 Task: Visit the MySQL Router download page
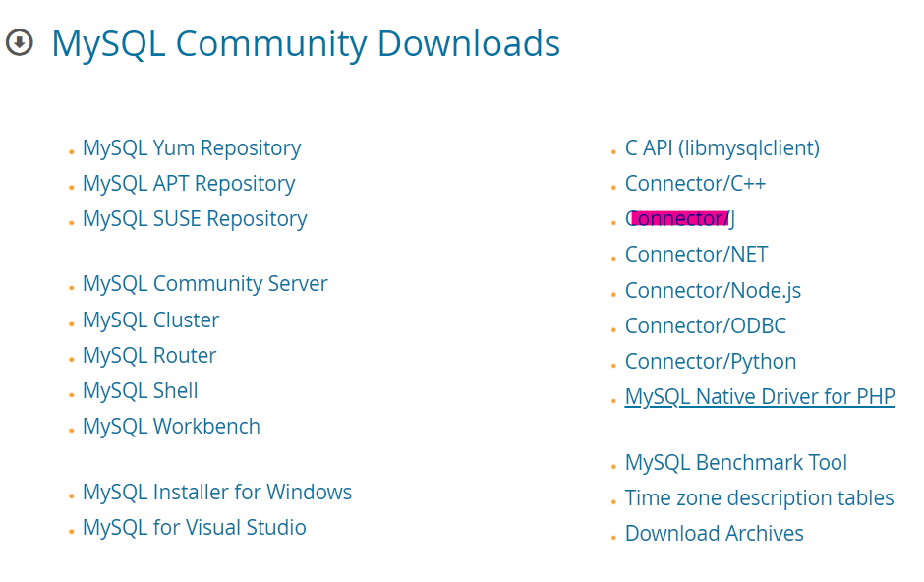point(149,355)
